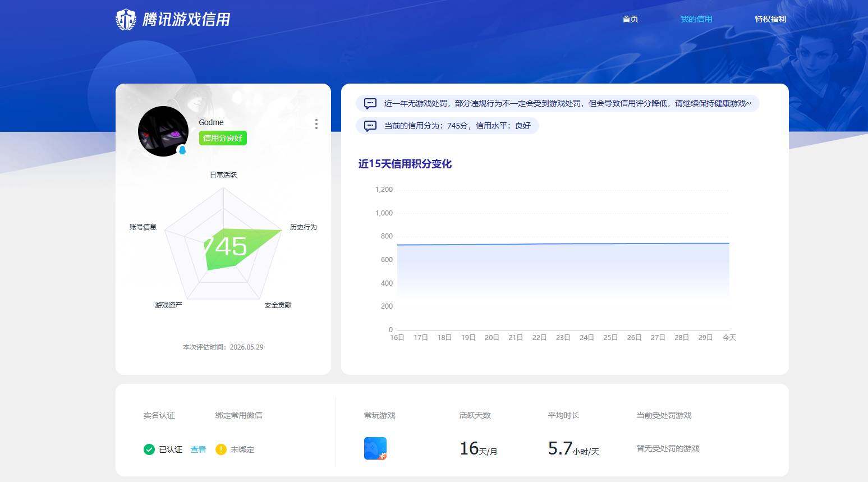This screenshot has height=482, width=868.
Task: Click the 历史行为 radar label
Action: point(304,227)
